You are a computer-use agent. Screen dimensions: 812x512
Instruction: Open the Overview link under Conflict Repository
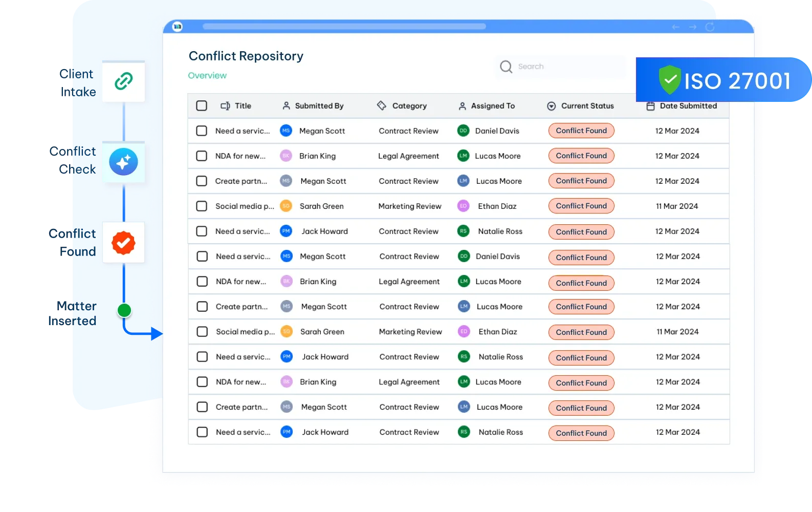(x=207, y=75)
